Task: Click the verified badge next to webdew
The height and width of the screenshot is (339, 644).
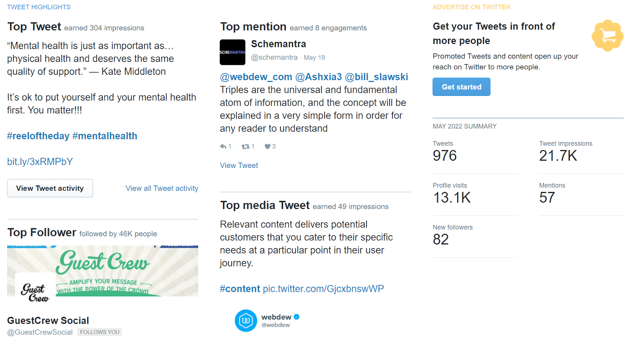Action: [x=297, y=317]
